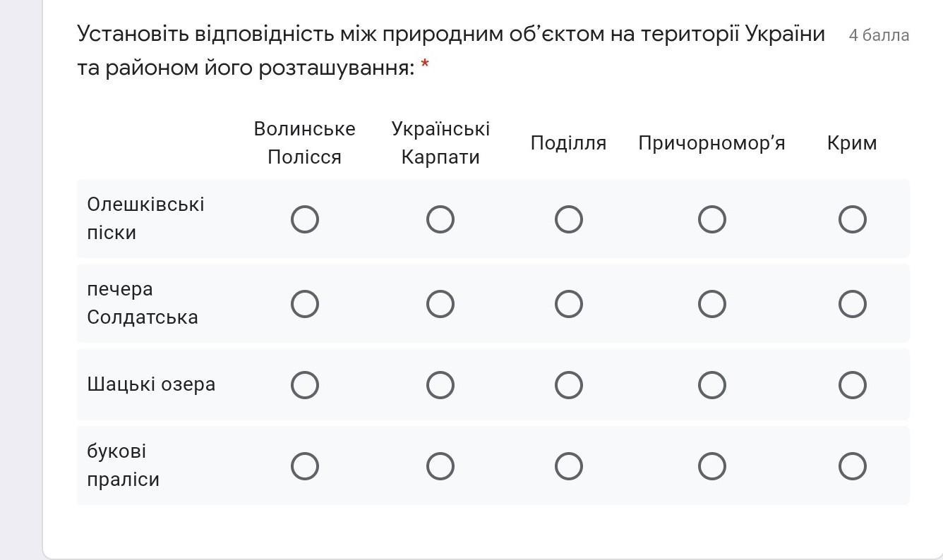Select Причорномор'я for Олешківські піски
The image size is (943, 560).
[711, 219]
